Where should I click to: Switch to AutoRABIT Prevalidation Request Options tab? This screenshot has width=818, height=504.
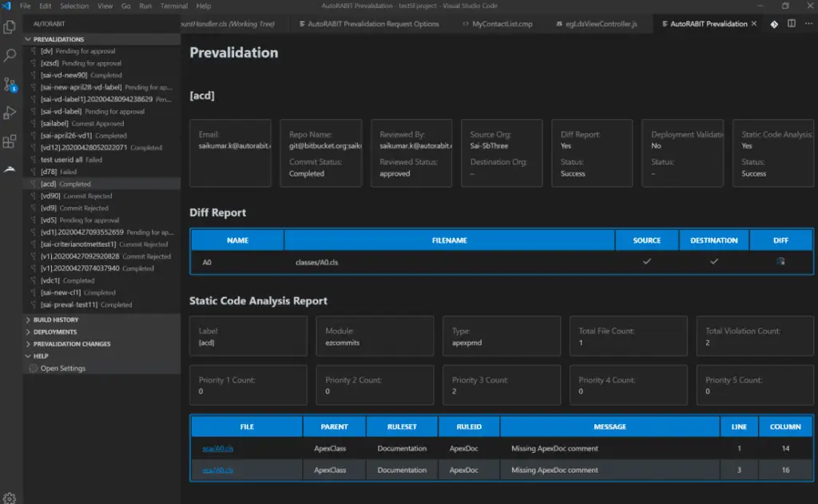[x=369, y=24]
